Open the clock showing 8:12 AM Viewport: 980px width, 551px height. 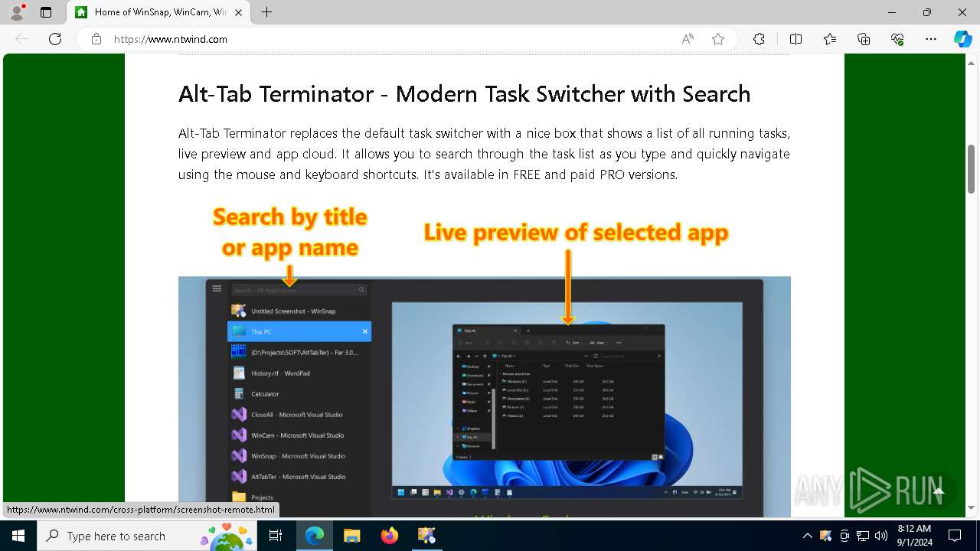(x=913, y=536)
